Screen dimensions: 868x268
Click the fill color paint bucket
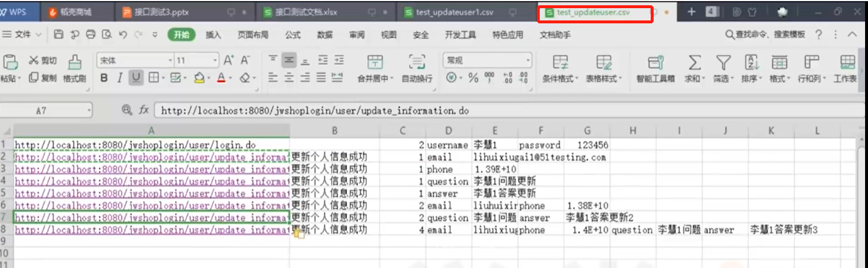(x=199, y=78)
